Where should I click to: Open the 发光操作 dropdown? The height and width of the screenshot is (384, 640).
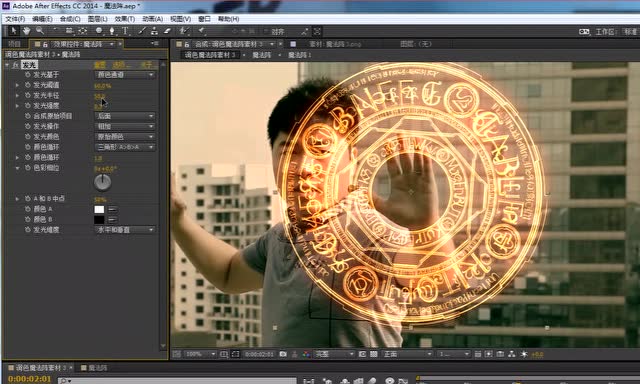tap(125, 127)
